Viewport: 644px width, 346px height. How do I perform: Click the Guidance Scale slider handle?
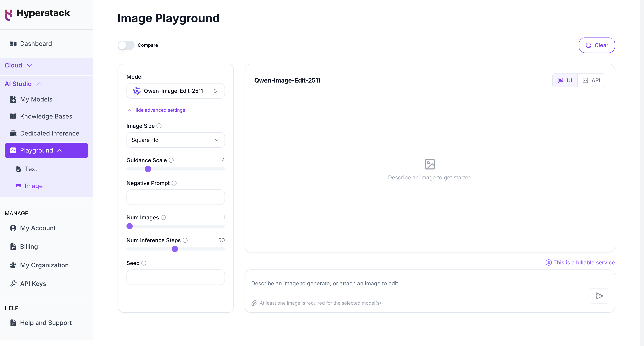[148, 169]
